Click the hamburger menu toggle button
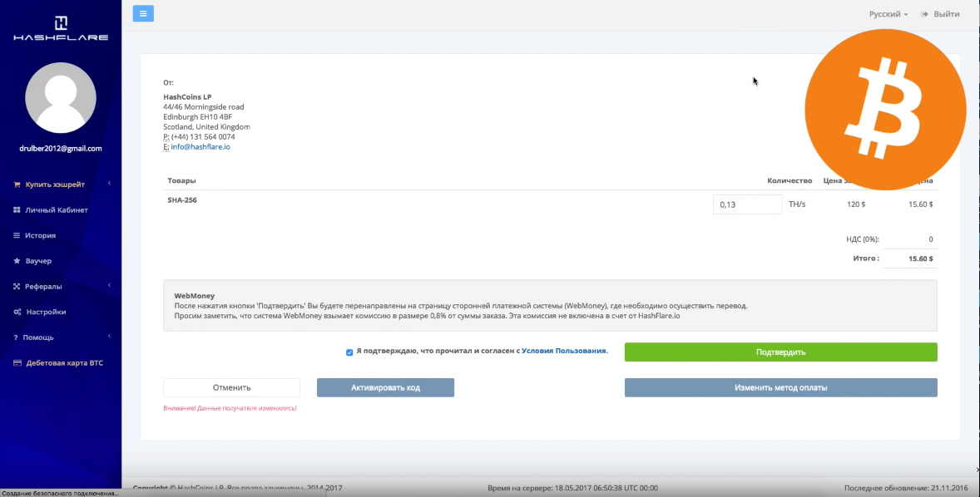 [143, 13]
